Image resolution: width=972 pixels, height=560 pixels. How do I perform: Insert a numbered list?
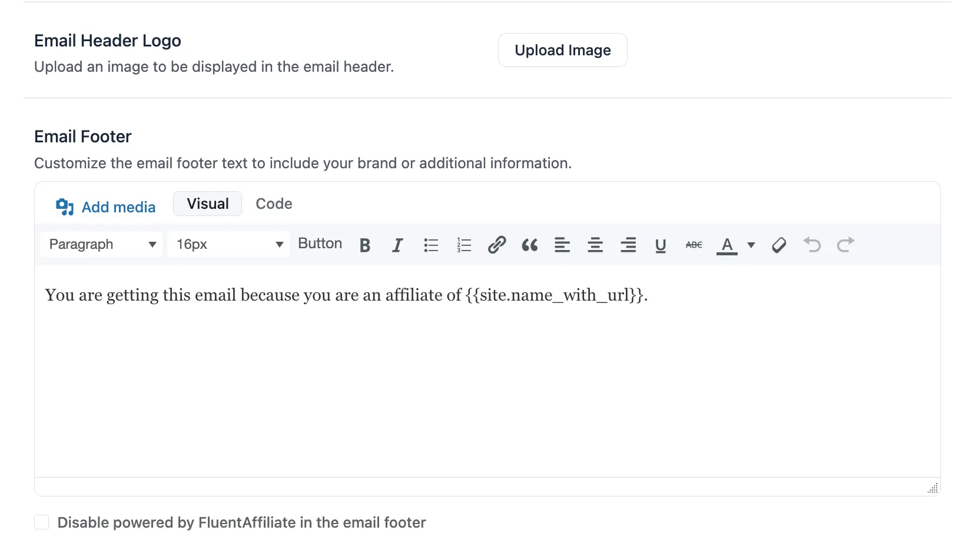point(464,245)
